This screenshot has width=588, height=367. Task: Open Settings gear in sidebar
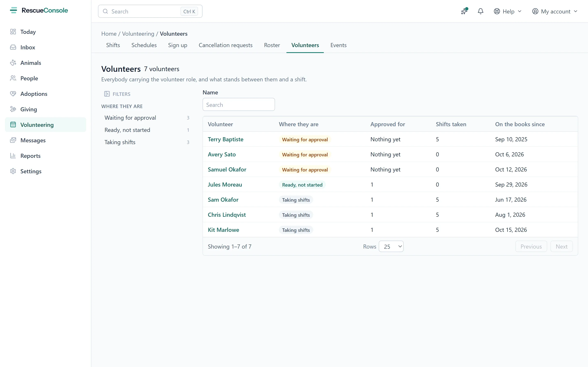pos(13,171)
